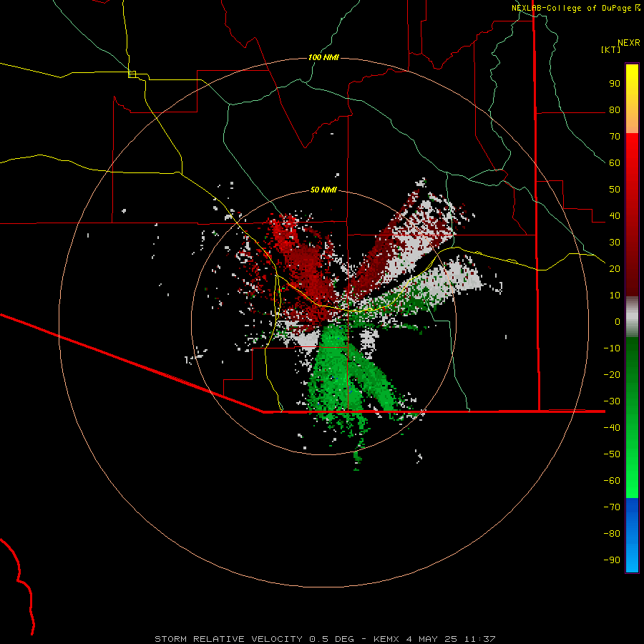This screenshot has height=644, width=644.
Task: Click the light blue color bar segment
Action: [x=632, y=555]
